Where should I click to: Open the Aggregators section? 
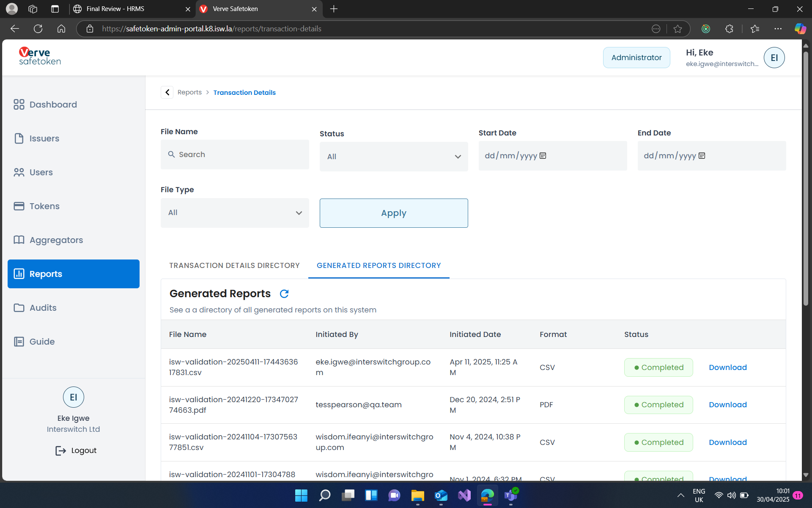click(x=56, y=240)
